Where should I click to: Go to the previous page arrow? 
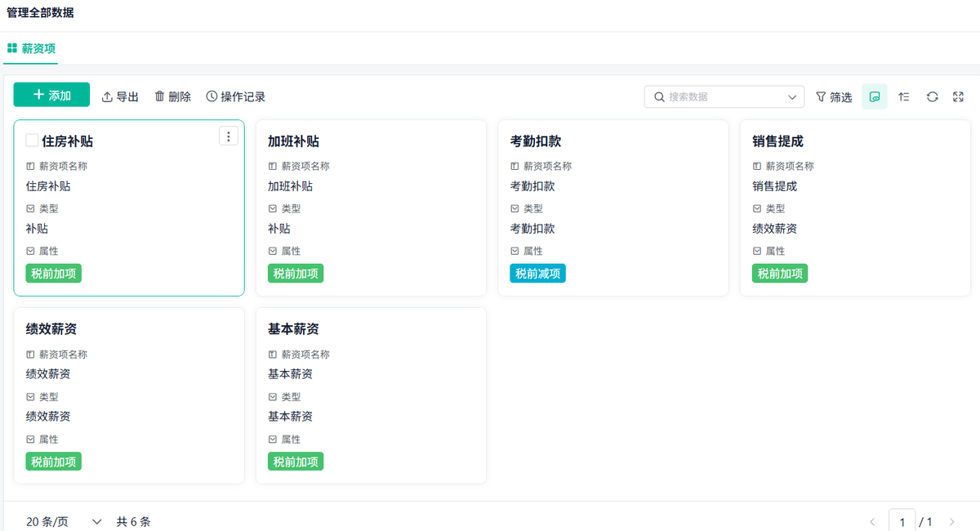[872, 521]
